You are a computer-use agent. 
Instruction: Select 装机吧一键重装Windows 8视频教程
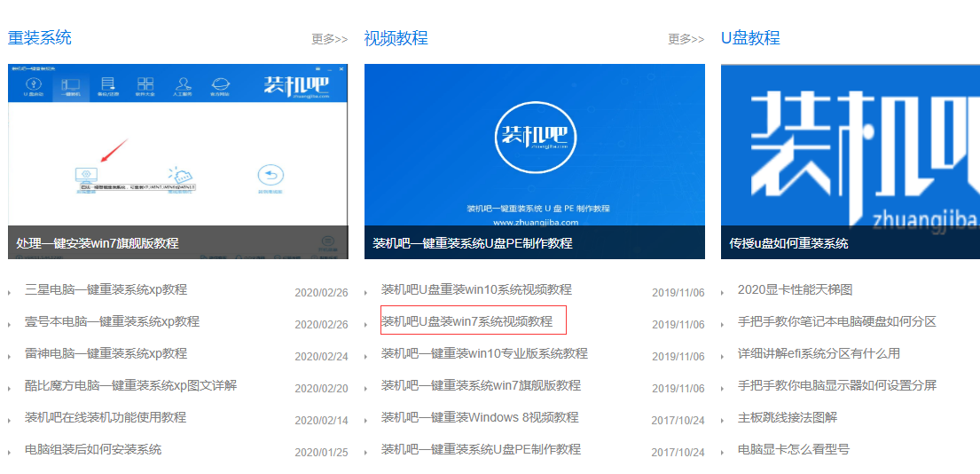coord(480,417)
